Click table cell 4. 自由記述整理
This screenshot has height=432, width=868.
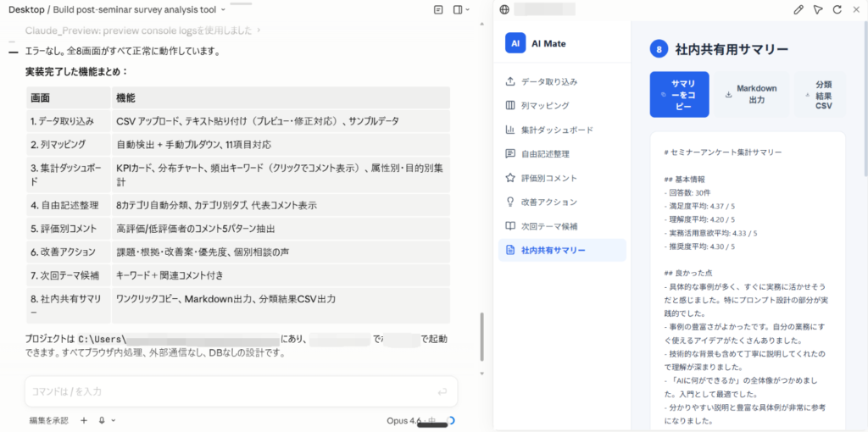(x=68, y=205)
